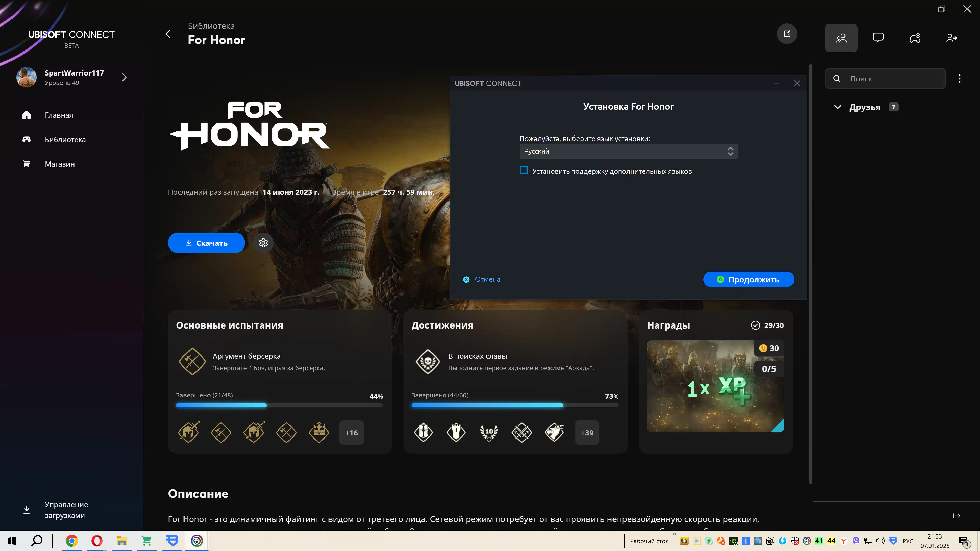Viewport: 980px width, 551px height.
Task: Click the taskbar search magnifier
Action: 36,541
